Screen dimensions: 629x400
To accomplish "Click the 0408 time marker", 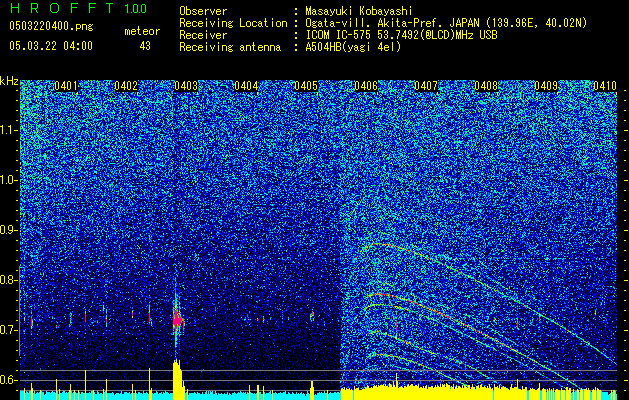I will click(486, 86).
